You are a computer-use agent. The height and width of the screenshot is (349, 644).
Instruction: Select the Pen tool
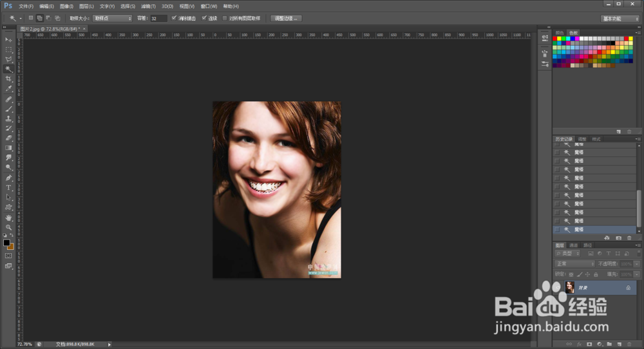(8, 178)
